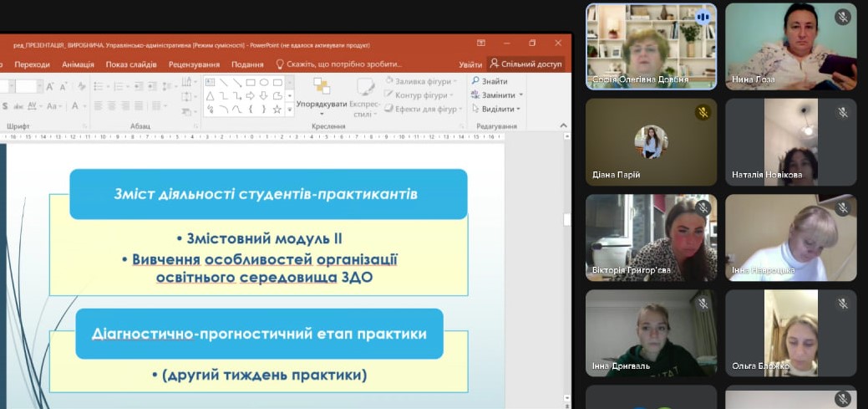This screenshot has width=868, height=409.
Task: Click the mic-off indicator on Ніна Лоза tile
Action: pos(842,17)
